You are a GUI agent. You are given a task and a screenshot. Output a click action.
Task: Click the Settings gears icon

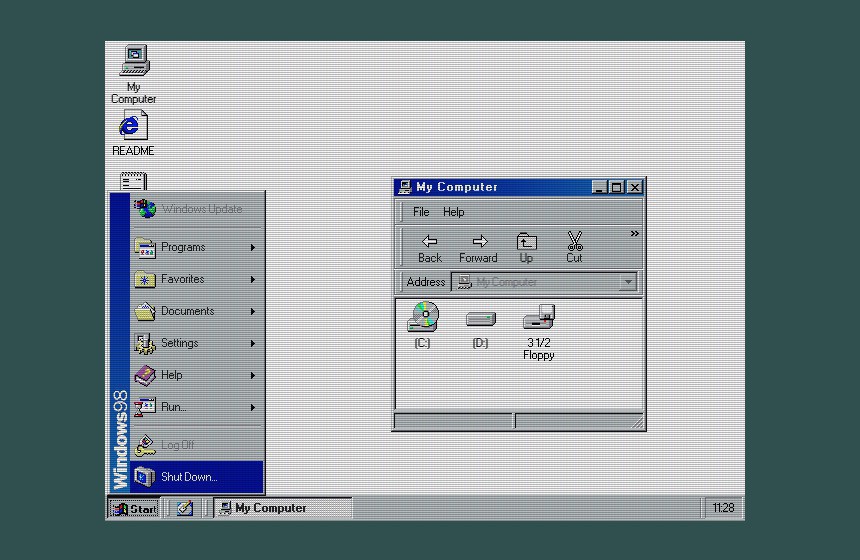pos(145,343)
